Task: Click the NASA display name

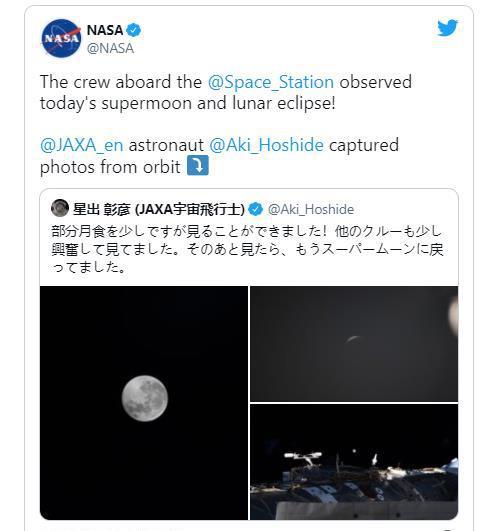Action: (x=105, y=30)
